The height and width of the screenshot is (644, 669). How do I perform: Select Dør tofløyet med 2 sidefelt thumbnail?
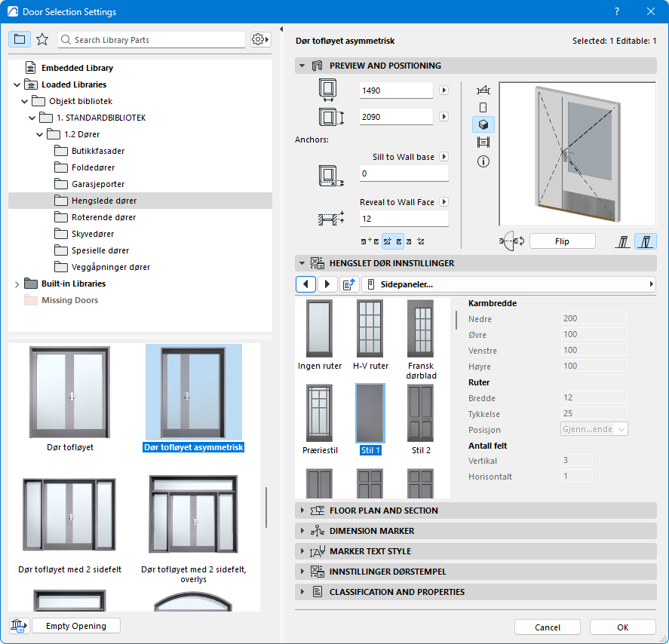[x=70, y=514]
